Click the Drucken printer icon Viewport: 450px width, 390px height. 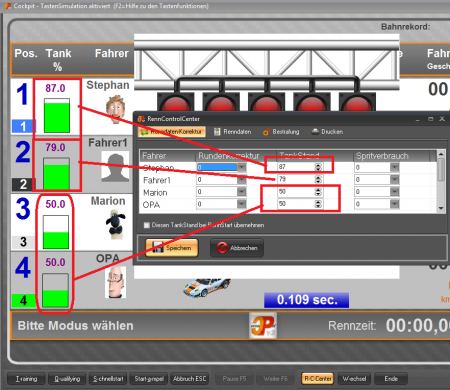point(315,131)
